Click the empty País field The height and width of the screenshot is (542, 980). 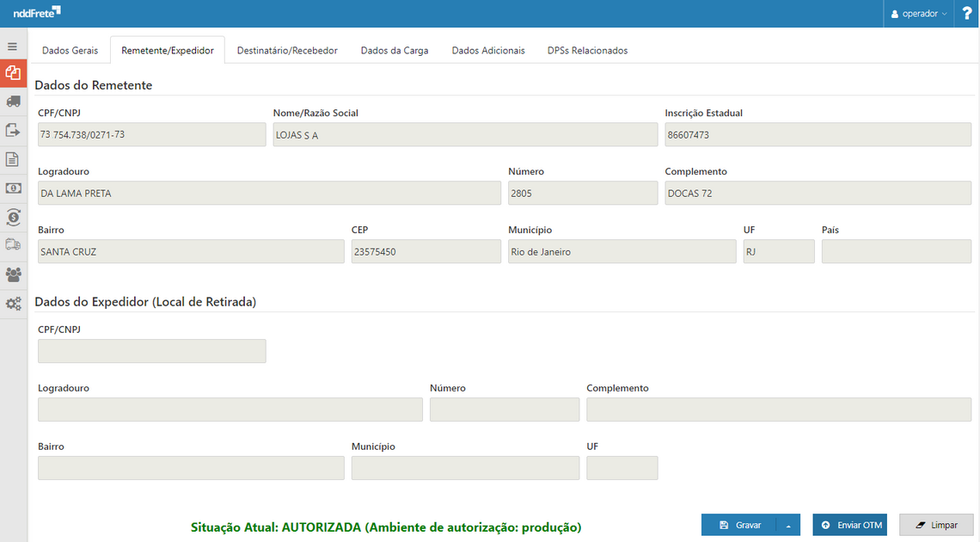click(897, 251)
